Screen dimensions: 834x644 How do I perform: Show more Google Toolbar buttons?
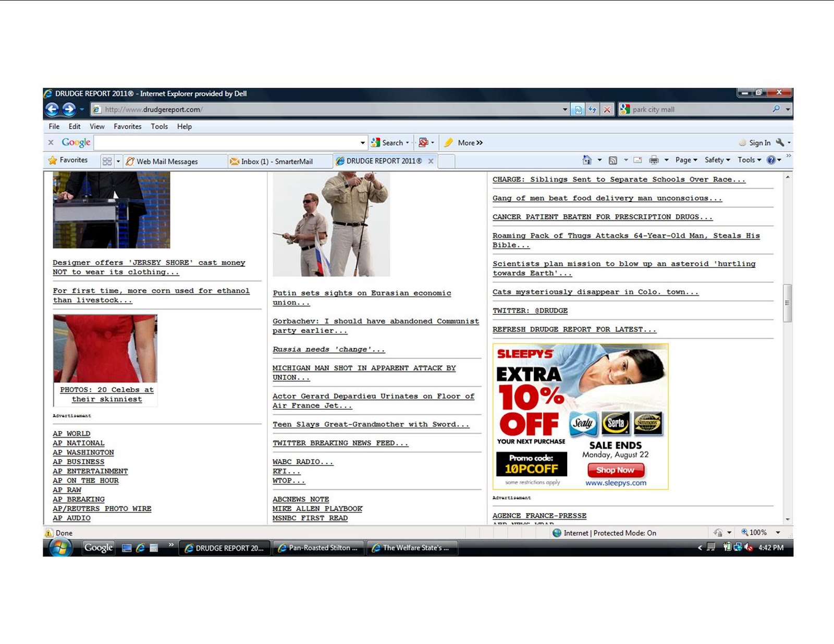(470, 142)
